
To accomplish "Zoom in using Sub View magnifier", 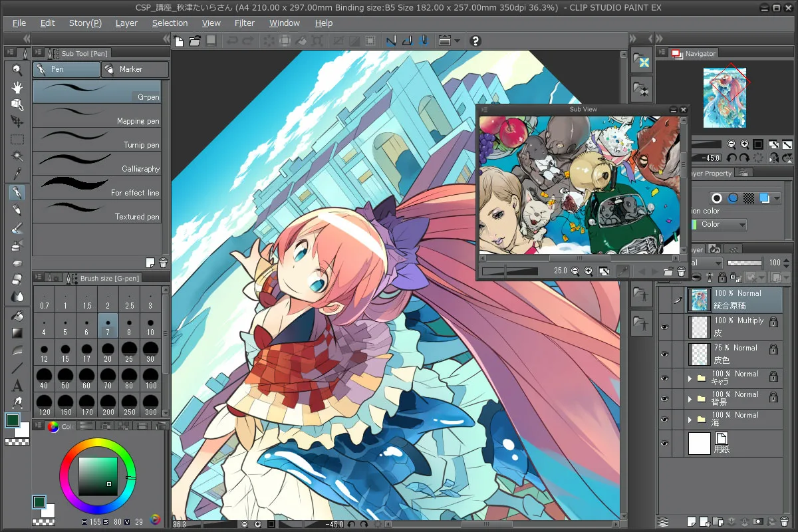I will (589, 271).
